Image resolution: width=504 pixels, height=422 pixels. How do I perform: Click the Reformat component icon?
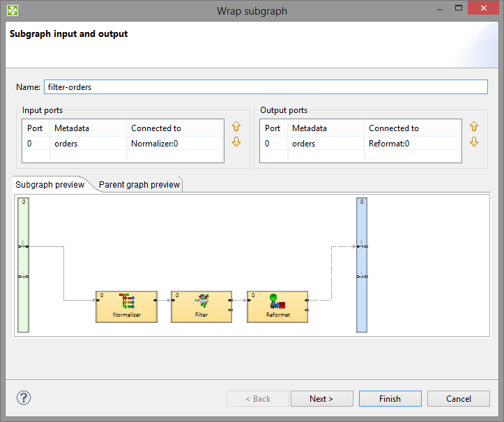coord(277,301)
